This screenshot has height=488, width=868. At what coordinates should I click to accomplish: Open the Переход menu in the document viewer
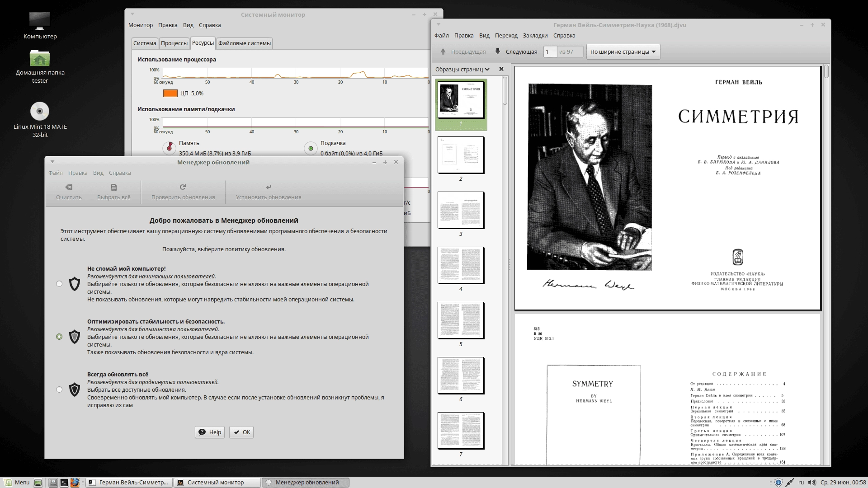[x=506, y=35]
